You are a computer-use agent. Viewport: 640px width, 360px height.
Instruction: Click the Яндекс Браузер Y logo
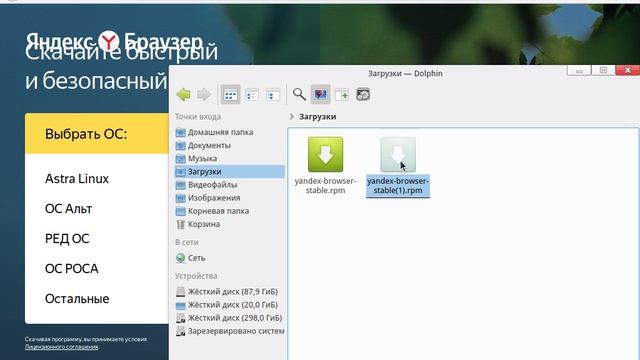[109, 41]
